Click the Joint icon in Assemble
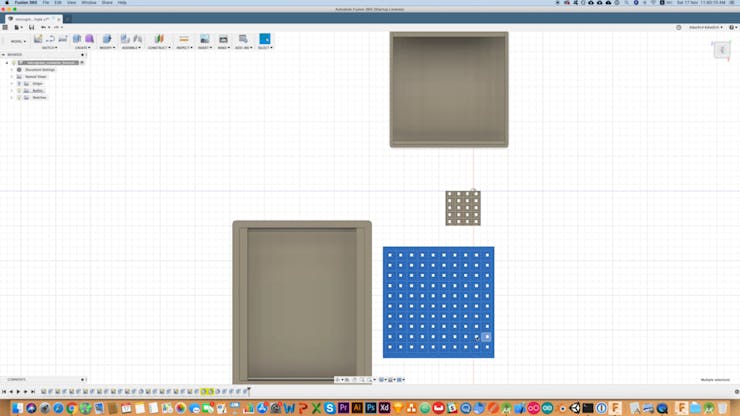This screenshot has height=416, width=740. click(x=138, y=39)
